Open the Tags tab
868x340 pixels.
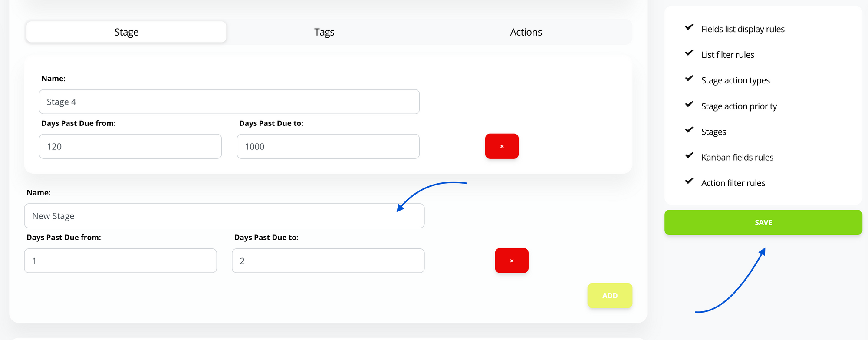(x=324, y=32)
